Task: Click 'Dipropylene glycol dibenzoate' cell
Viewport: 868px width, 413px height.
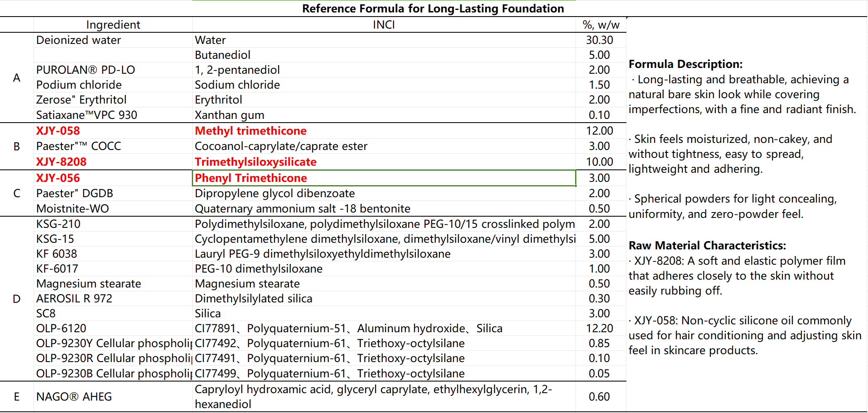Action: (384, 193)
